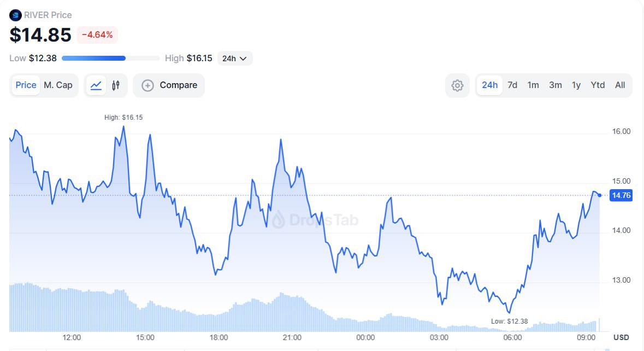The image size is (644, 351).
Task: Select the 24h timeframe tab
Action: tap(489, 85)
